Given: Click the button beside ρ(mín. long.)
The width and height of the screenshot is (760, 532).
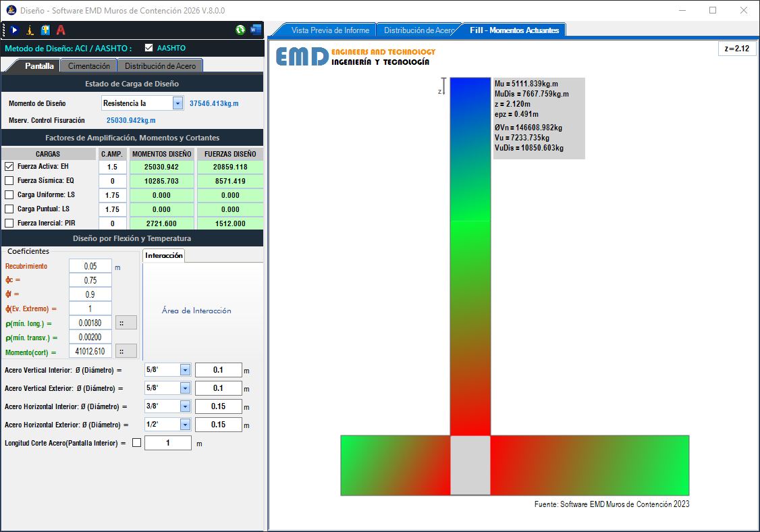Looking at the screenshot, I should (x=126, y=323).
